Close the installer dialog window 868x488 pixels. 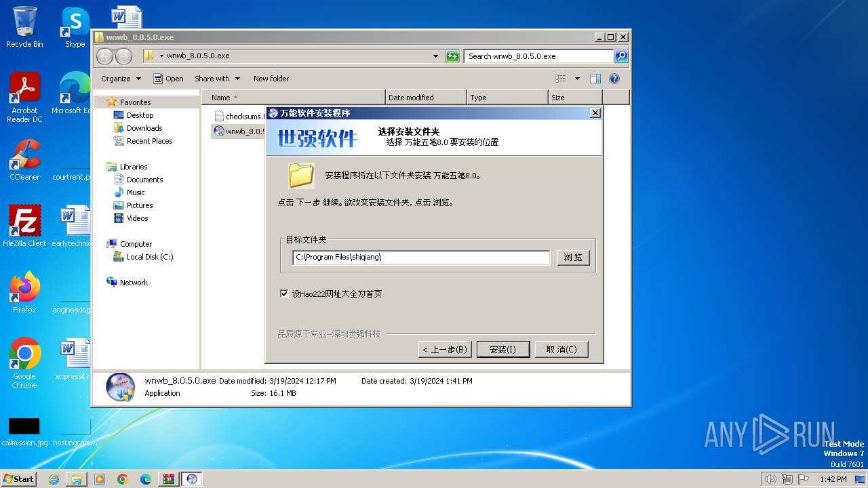595,113
